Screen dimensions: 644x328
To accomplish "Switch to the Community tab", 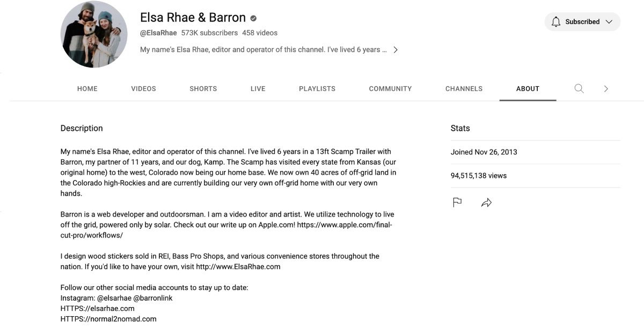I will click(x=391, y=89).
